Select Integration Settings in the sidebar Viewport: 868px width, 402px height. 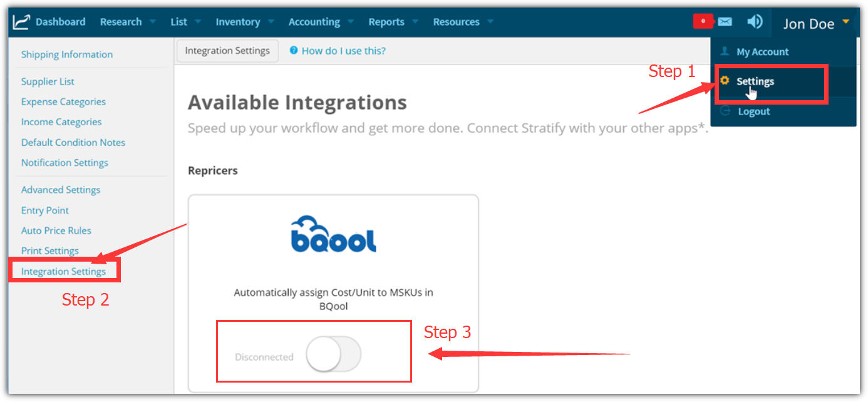[x=63, y=271]
